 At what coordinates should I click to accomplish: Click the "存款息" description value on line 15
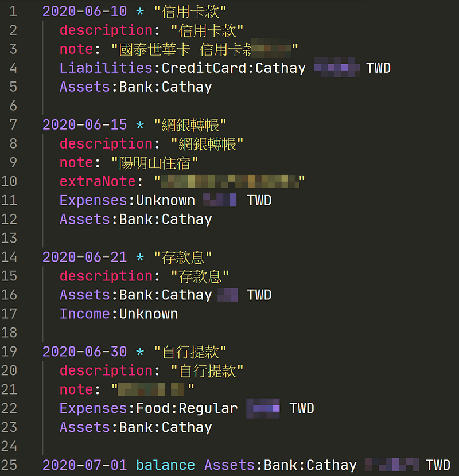[x=200, y=276]
